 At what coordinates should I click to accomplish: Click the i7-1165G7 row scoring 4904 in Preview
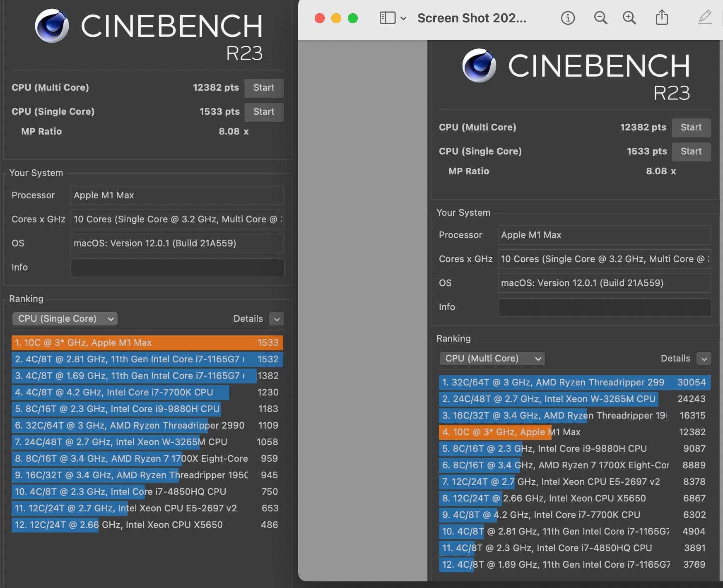(575, 532)
